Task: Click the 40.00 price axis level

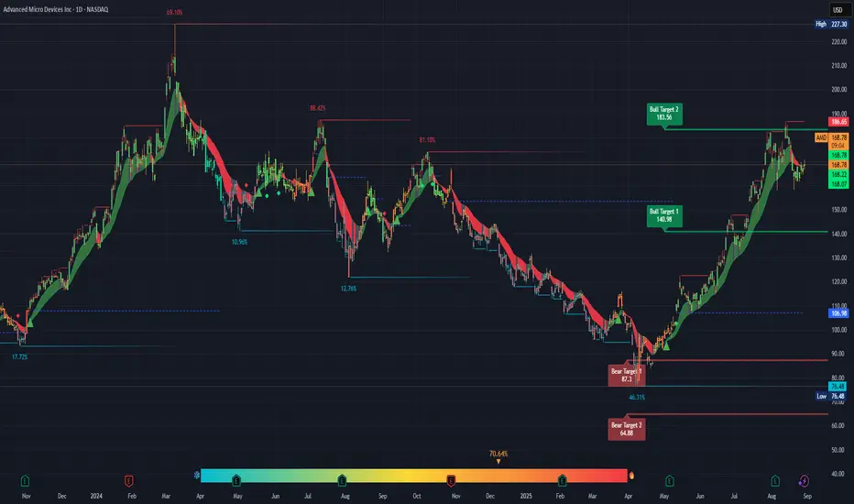Action: point(838,474)
